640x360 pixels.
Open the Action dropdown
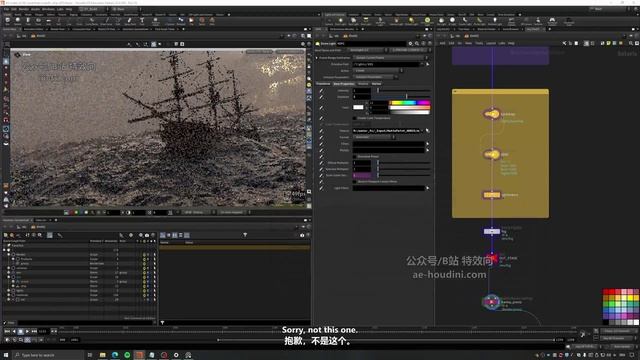point(378,71)
